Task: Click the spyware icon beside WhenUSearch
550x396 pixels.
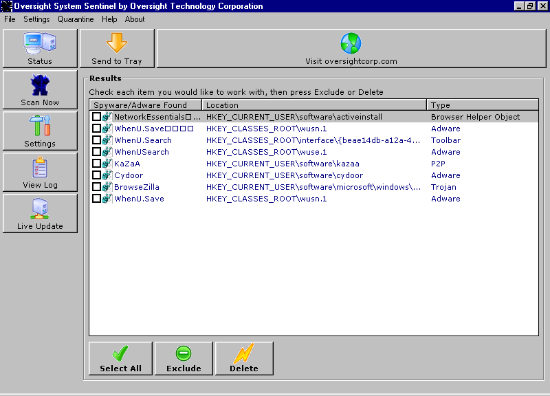Action: 107,152
